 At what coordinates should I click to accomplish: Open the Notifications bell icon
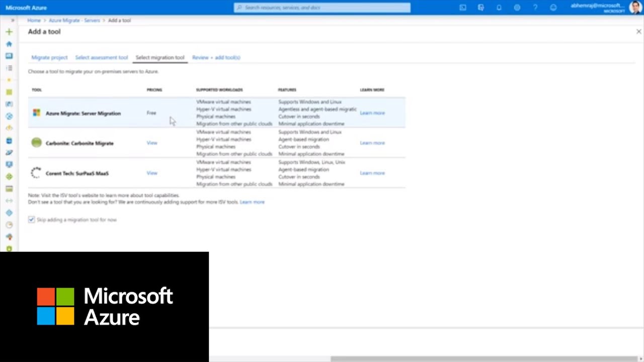tap(499, 8)
